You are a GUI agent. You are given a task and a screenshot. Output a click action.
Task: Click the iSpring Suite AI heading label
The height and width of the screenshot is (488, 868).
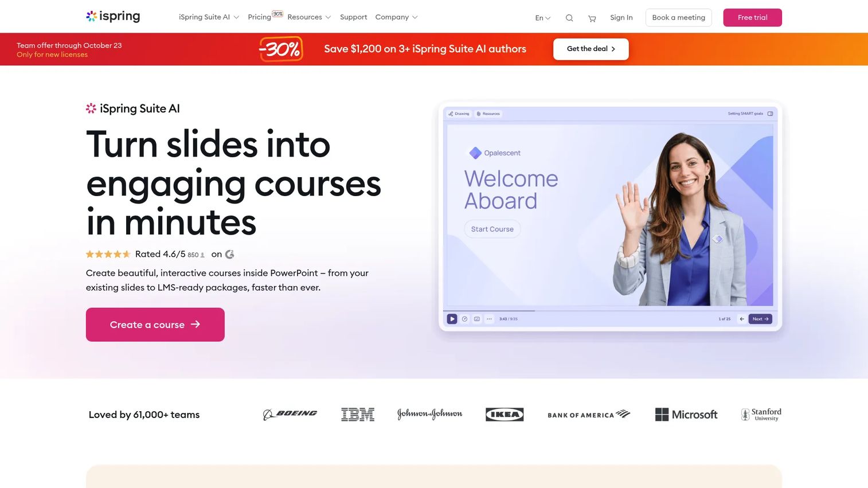tap(133, 108)
